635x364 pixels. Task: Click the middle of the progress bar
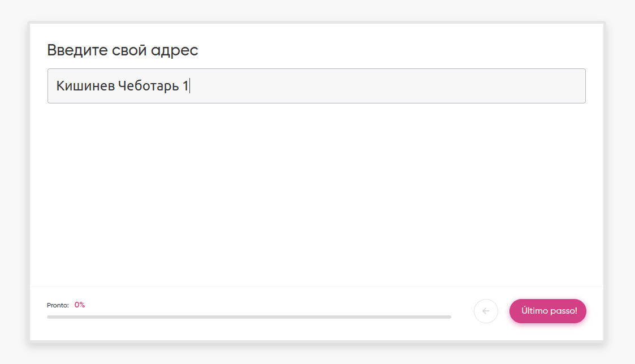249,317
